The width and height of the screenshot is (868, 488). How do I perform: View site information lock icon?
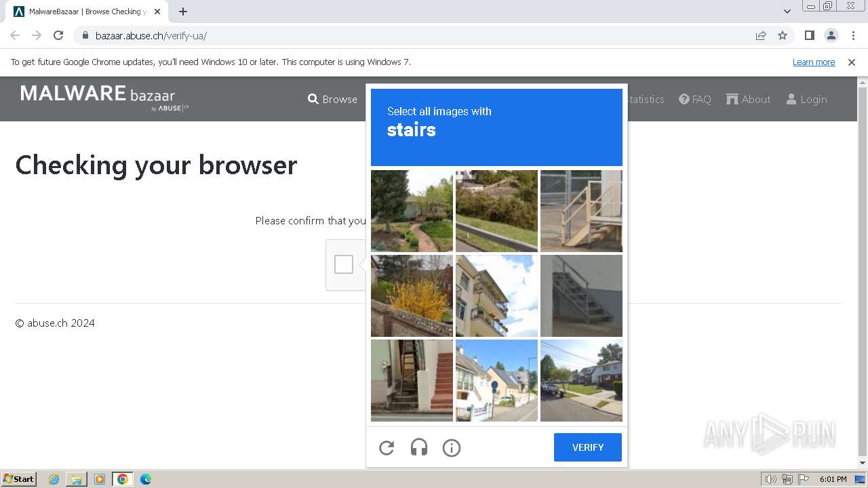click(85, 35)
